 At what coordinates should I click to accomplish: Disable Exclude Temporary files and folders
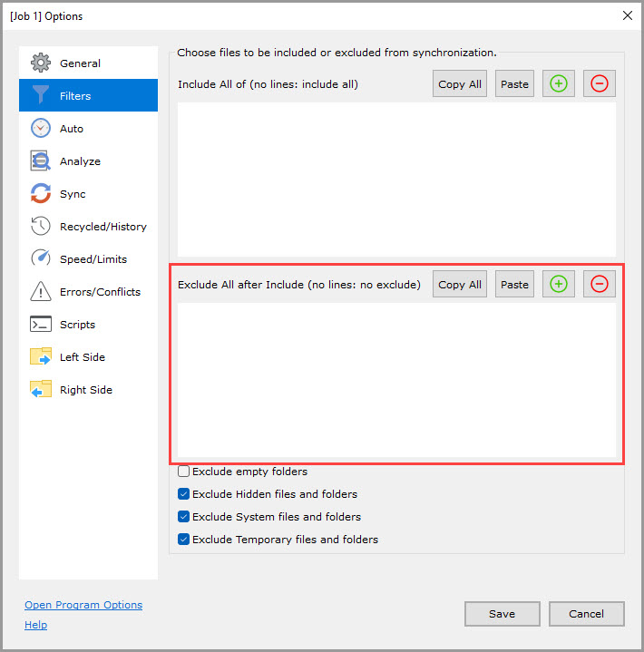tap(184, 540)
